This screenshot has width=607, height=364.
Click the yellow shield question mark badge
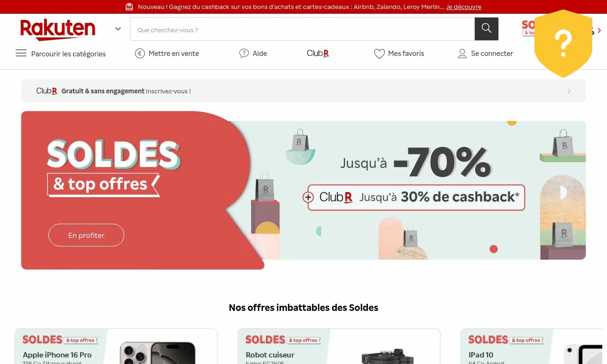(563, 44)
